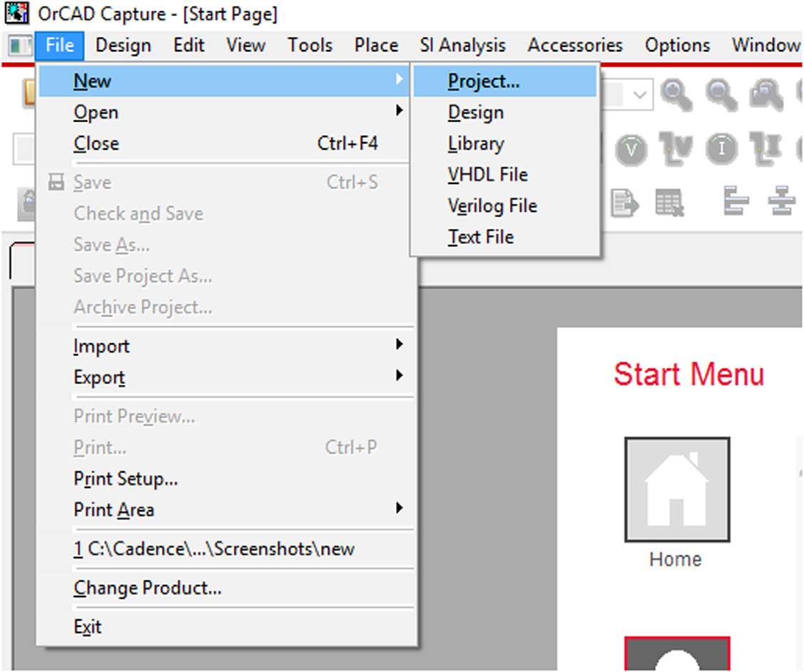Select the voltage marker V icon
804x672 pixels.
coord(631,149)
